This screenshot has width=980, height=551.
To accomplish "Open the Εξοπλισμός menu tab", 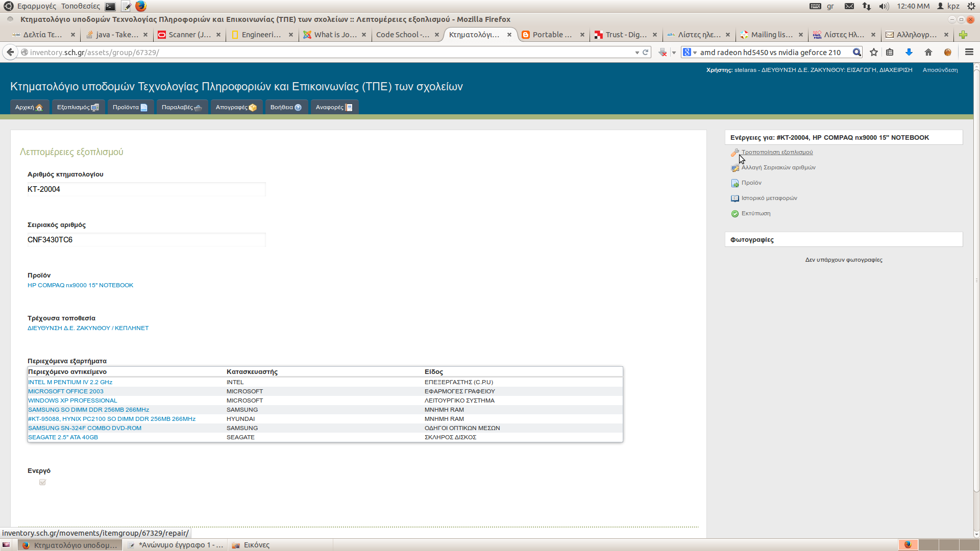I will (x=78, y=107).
